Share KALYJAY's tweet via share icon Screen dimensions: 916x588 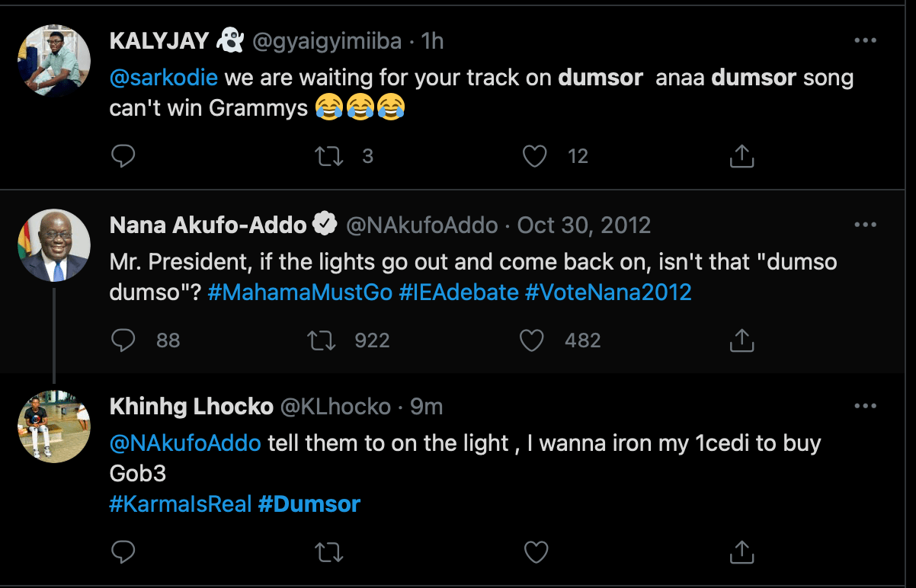pyautogui.click(x=741, y=156)
